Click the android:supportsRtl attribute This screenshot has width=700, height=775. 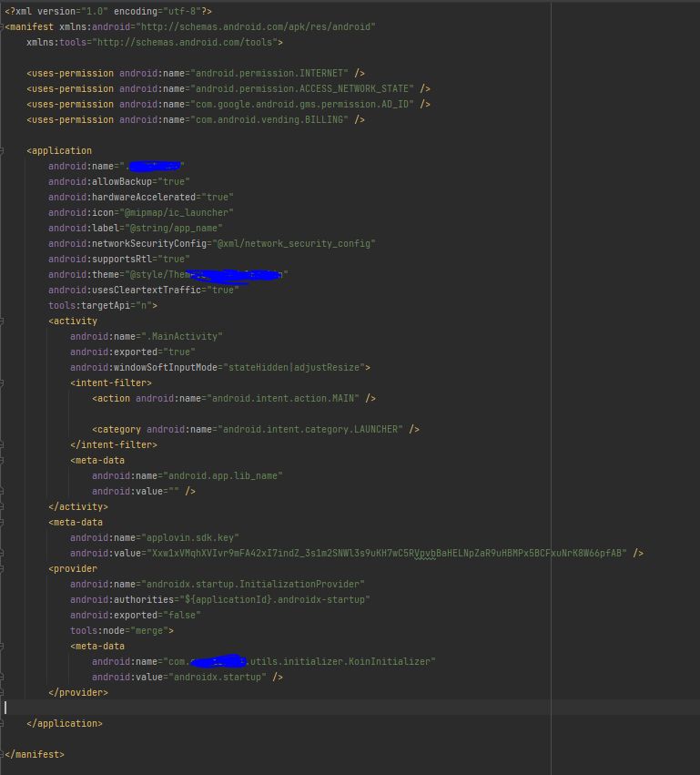(119, 259)
